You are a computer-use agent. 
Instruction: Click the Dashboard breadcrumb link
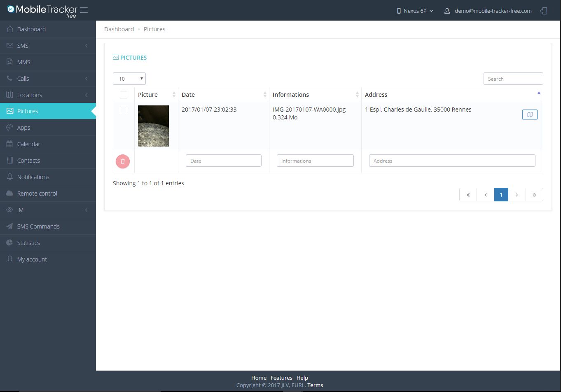click(x=119, y=29)
